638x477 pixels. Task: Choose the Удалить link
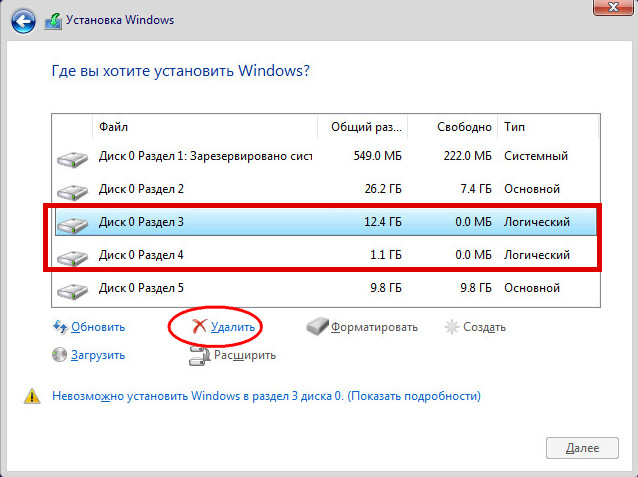pyautogui.click(x=233, y=327)
